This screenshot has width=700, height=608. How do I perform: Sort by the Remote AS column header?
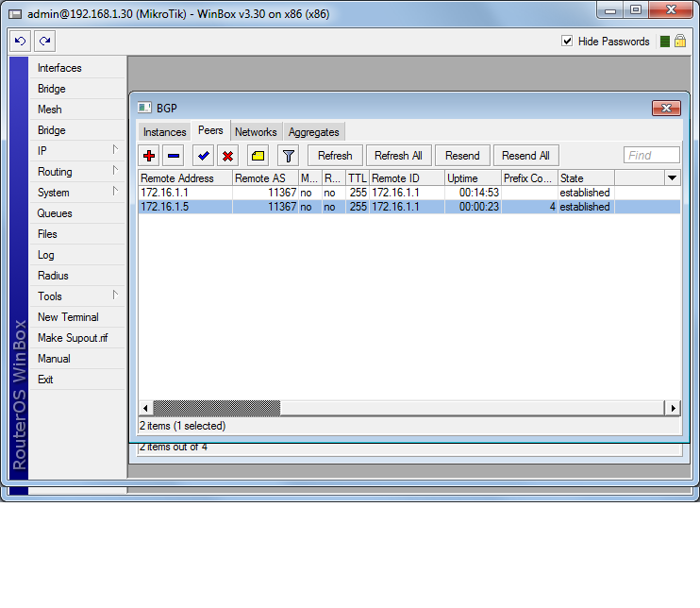(266, 177)
